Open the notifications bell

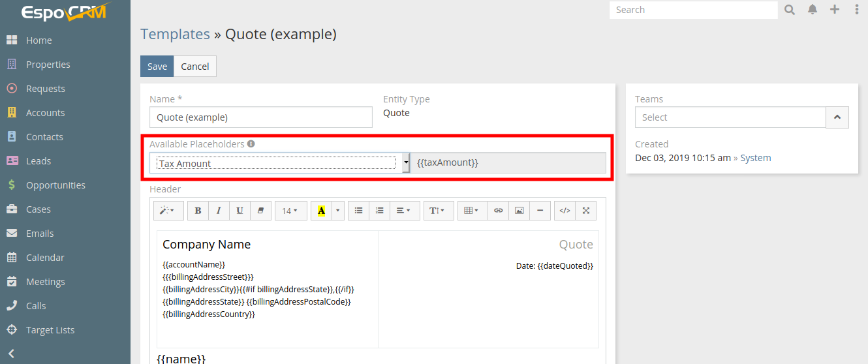pos(813,10)
